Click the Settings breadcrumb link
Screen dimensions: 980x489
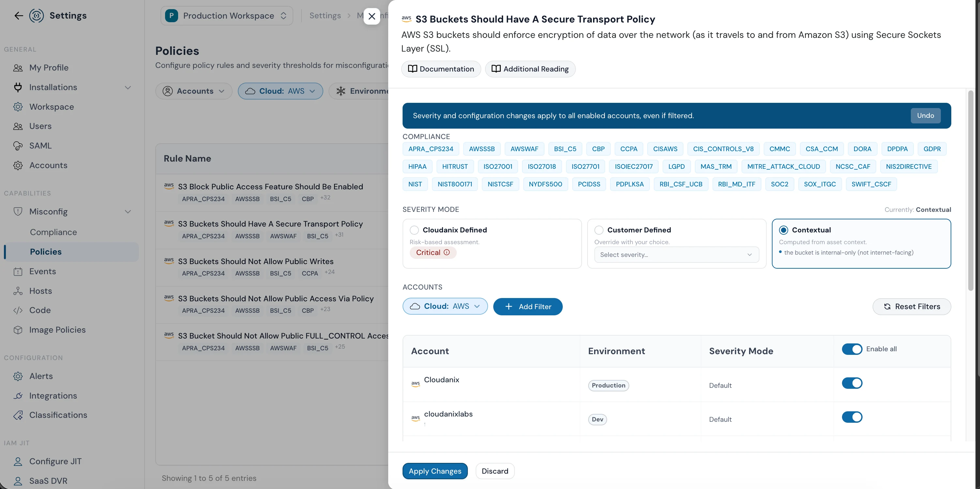pos(325,16)
